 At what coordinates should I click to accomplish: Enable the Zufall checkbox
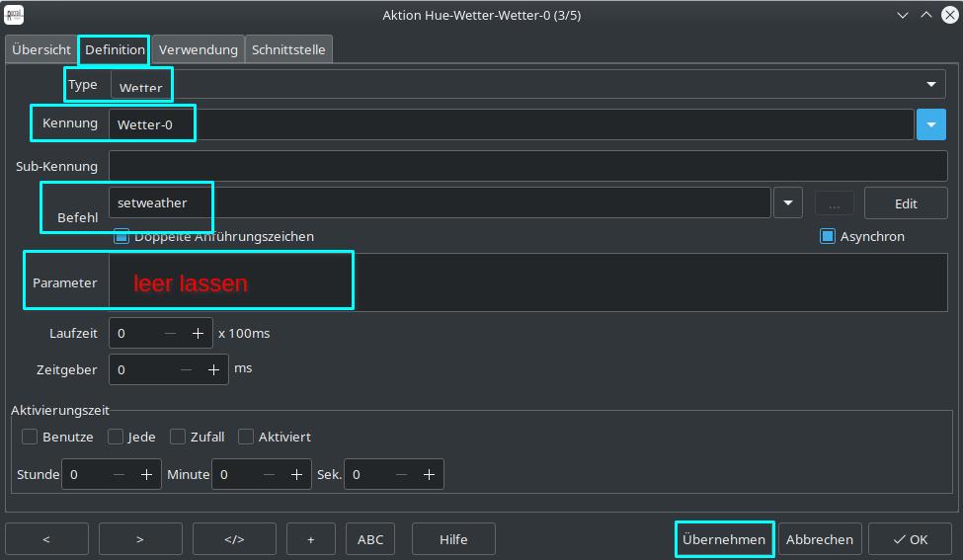click(x=178, y=437)
